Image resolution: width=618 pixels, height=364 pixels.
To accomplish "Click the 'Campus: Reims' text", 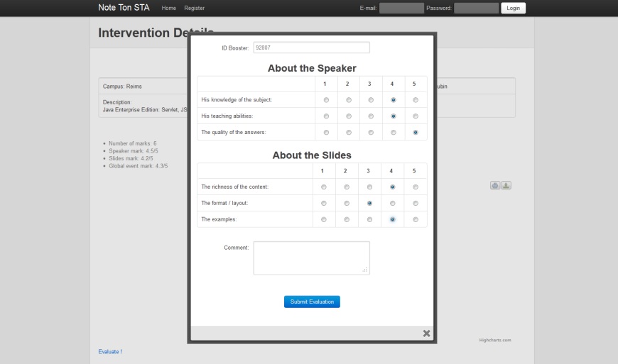I will point(122,86).
